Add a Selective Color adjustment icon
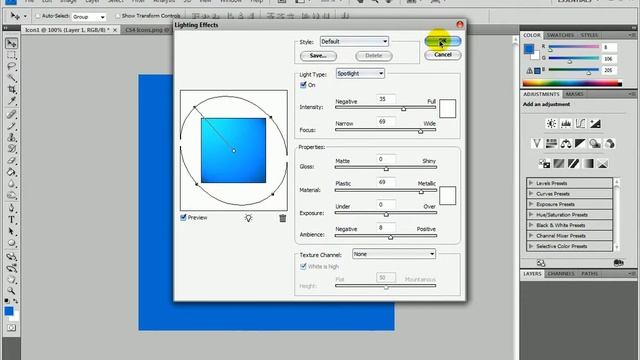The image size is (640, 360). click(x=603, y=164)
